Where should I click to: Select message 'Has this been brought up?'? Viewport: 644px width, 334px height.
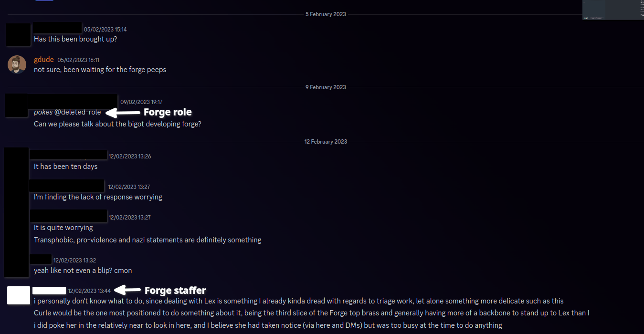coord(75,39)
